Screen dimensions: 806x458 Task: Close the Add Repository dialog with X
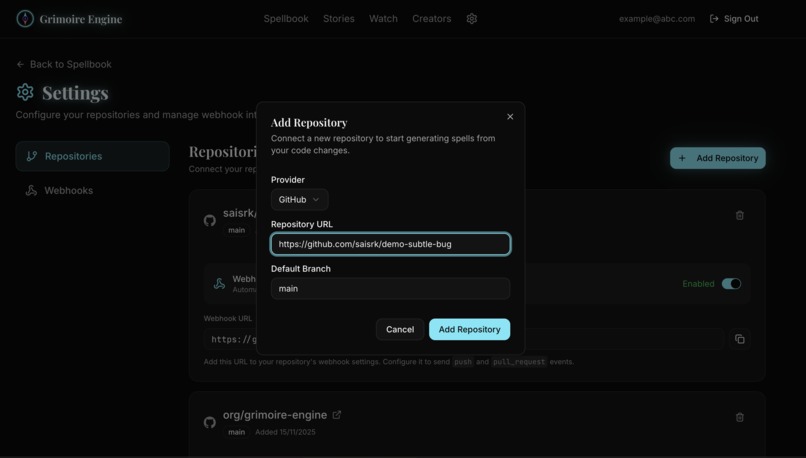coord(510,117)
